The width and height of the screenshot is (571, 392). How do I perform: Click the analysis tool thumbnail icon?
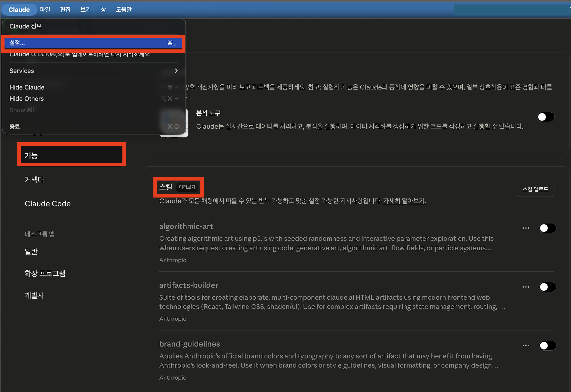coord(187,123)
